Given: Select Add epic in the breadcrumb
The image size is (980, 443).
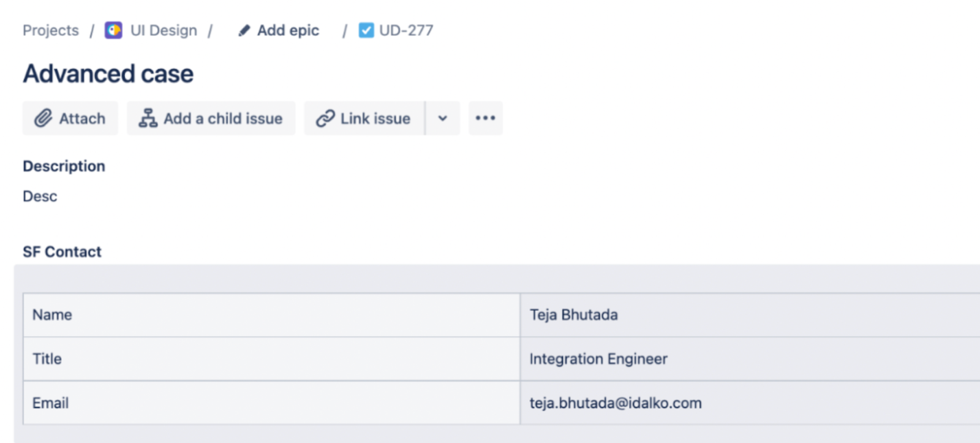Looking at the screenshot, I should 288,30.
